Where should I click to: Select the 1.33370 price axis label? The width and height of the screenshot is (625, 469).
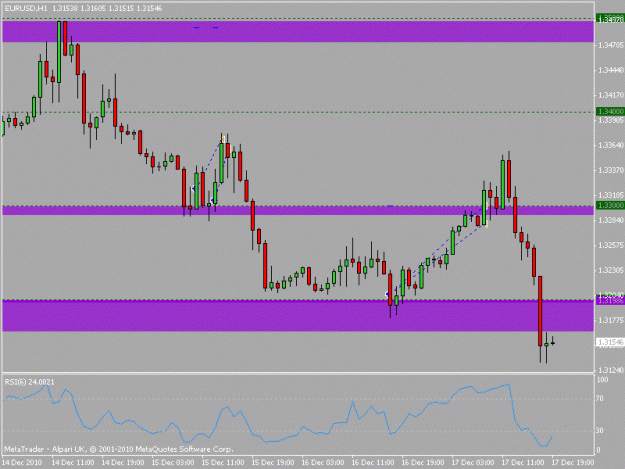(611, 170)
